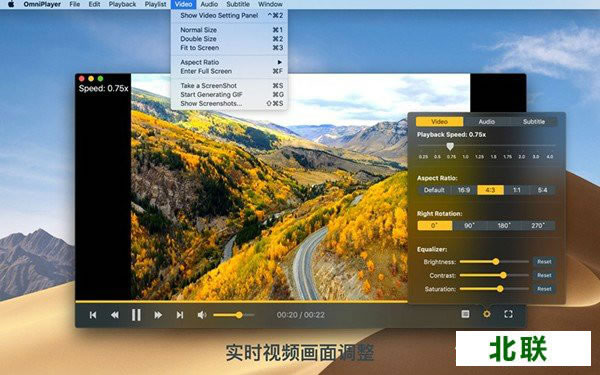Screen dimensions: 600x375
Task: Open the Audio menu in menu bar
Action: click(x=209, y=4)
